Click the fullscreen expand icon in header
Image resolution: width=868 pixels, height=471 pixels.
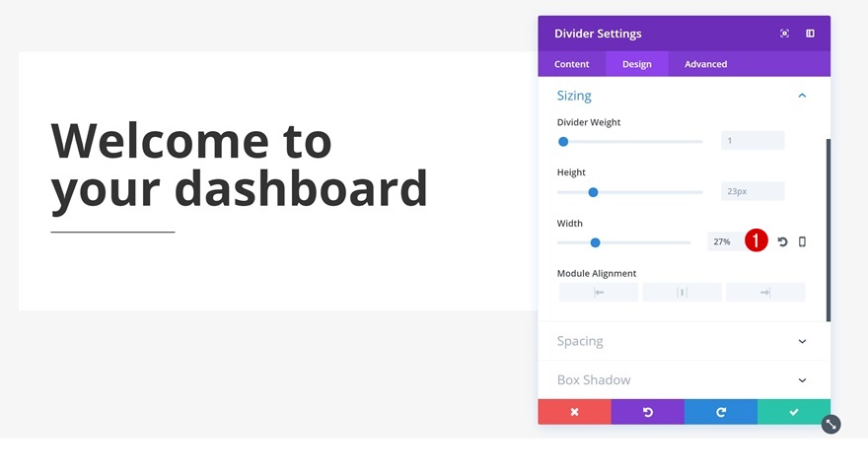(784, 34)
